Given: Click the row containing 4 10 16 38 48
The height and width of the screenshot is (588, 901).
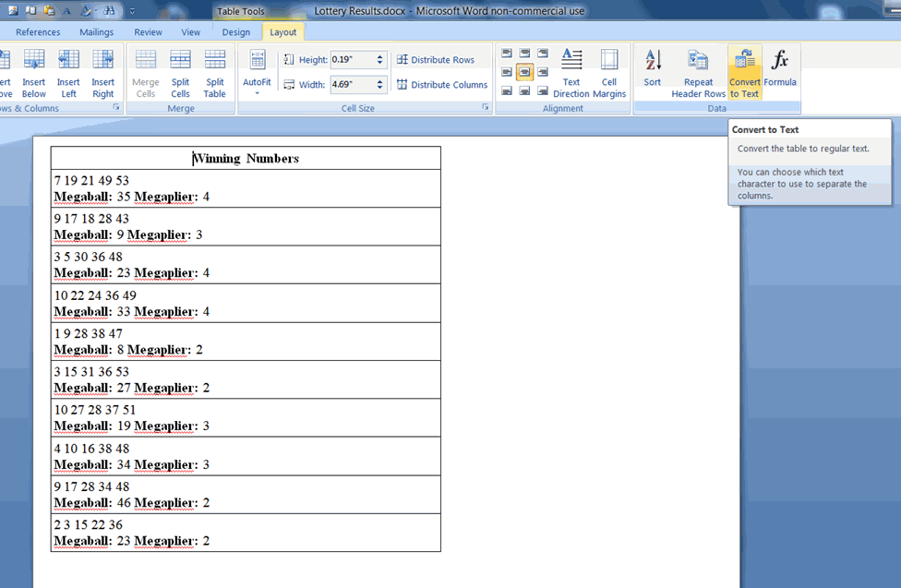Looking at the screenshot, I should 246,456.
